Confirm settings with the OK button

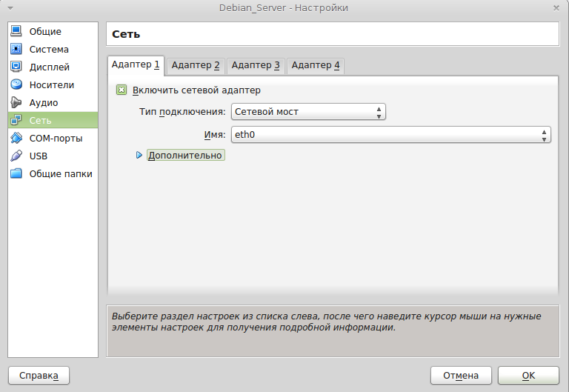(528, 375)
